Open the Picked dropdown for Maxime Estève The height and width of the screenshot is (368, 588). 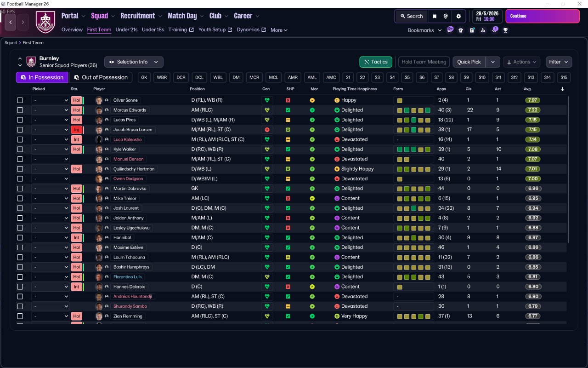[51, 247]
